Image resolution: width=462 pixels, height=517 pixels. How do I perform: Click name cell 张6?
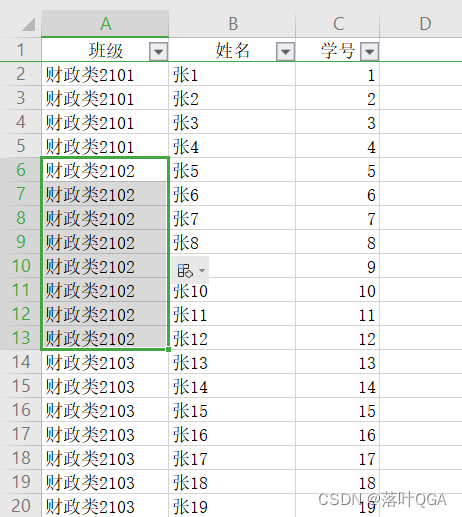click(232, 194)
